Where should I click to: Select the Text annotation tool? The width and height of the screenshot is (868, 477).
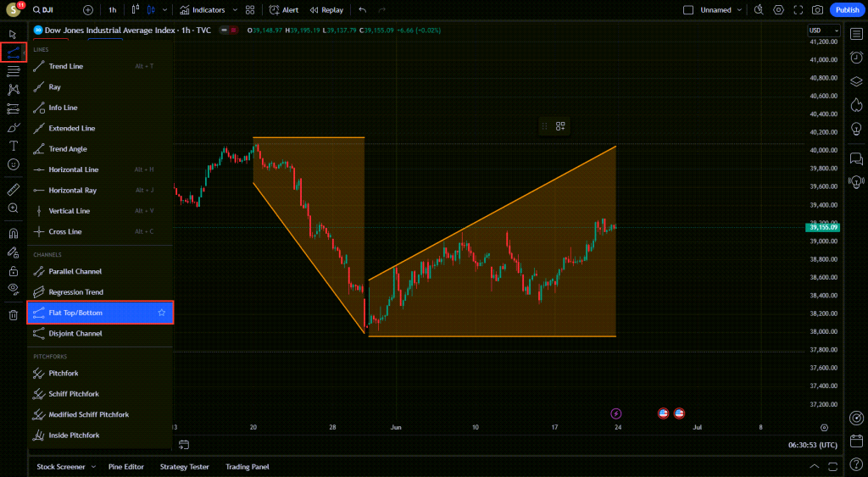tap(14, 146)
